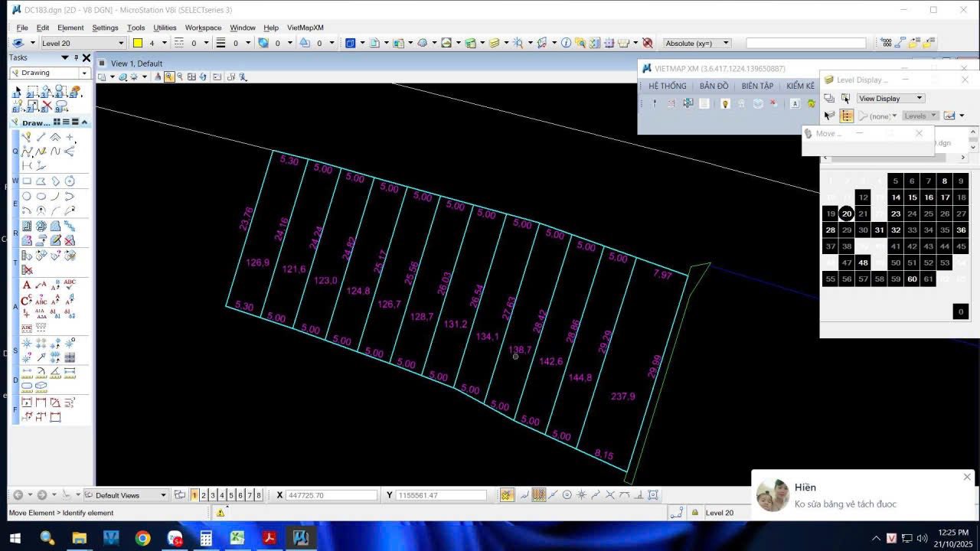980x551 pixels.
Task: Select the Place Text tool
Action: pyautogui.click(x=27, y=285)
